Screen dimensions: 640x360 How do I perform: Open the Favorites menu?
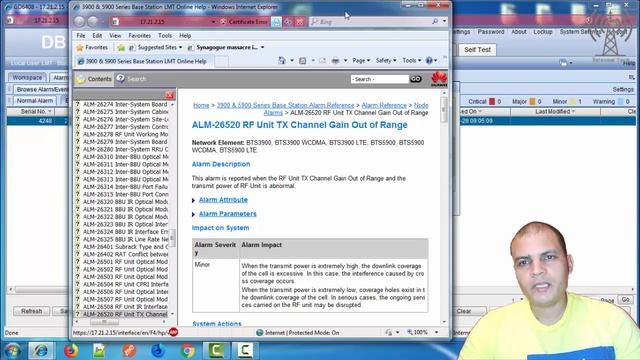coord(140,36)
